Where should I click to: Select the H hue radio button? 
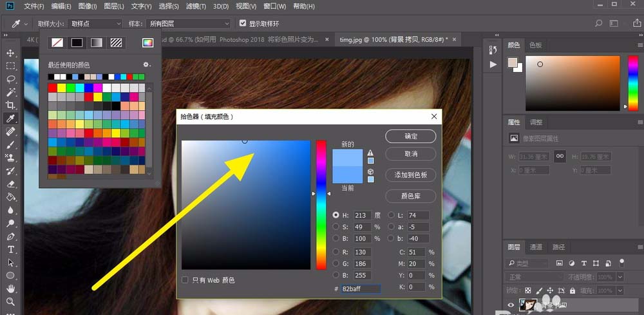coord(336,215)
